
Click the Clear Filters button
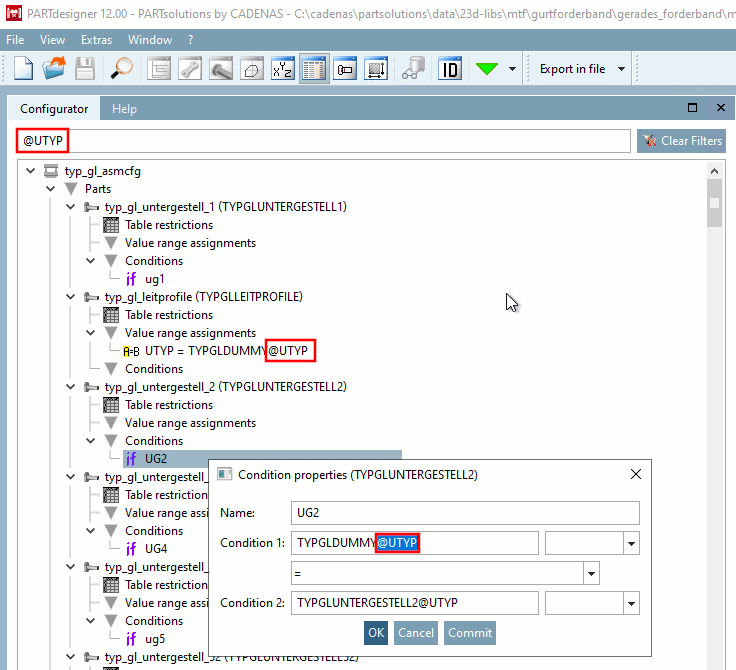(682, 141)
